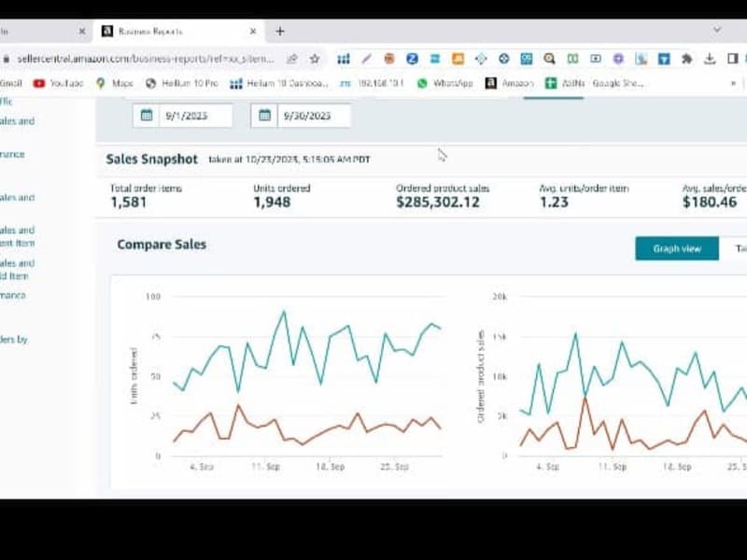Expand the tab search chevron
Screen dimensions: 747x560
pos(717,30)
